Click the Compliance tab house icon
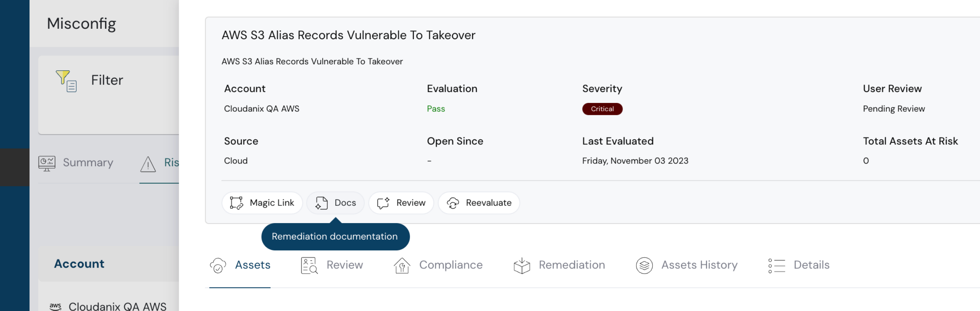The image size is (980, 311). (402, 265)
